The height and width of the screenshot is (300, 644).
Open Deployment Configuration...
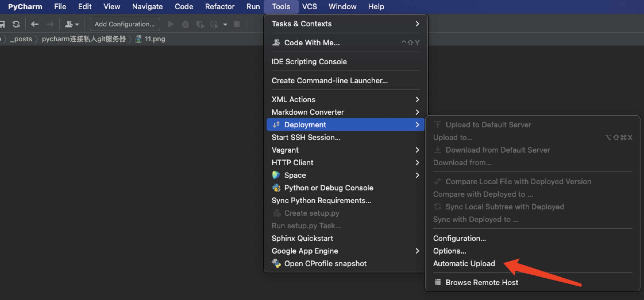[x=533, y=238]
